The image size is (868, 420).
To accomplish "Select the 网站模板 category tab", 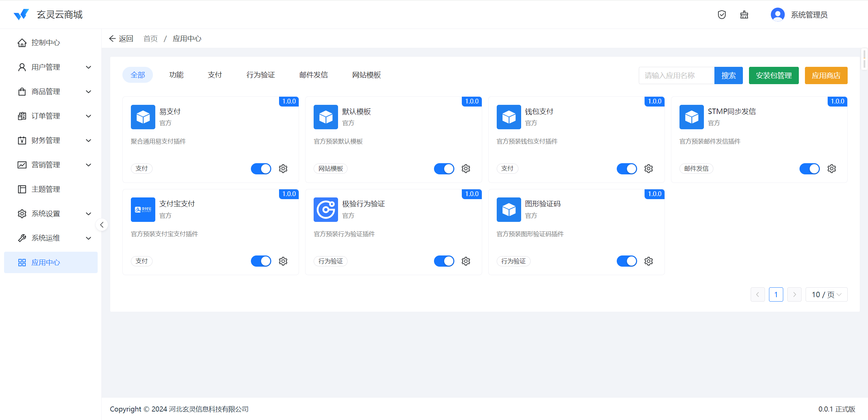I will pyautogui.click(x=366, y=75).
